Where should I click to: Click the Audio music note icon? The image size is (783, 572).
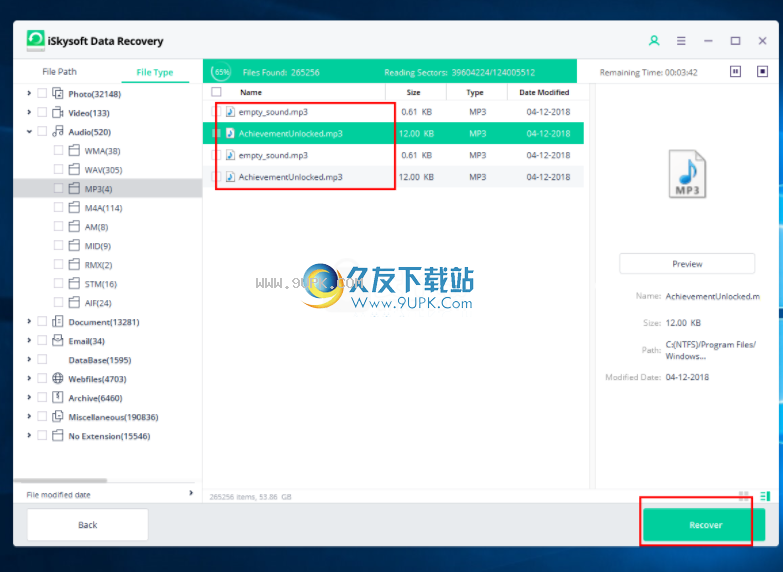tap(58, 131)
